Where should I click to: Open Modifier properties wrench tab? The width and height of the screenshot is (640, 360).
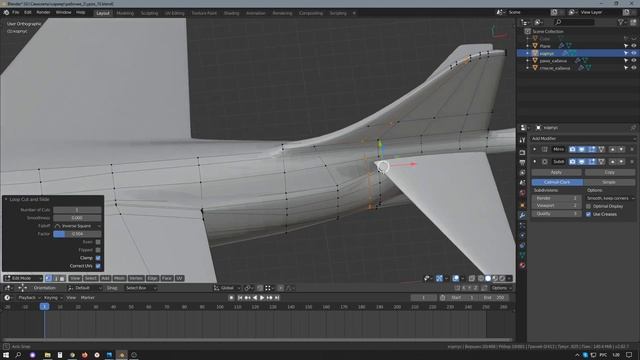(x=522, y=215)
